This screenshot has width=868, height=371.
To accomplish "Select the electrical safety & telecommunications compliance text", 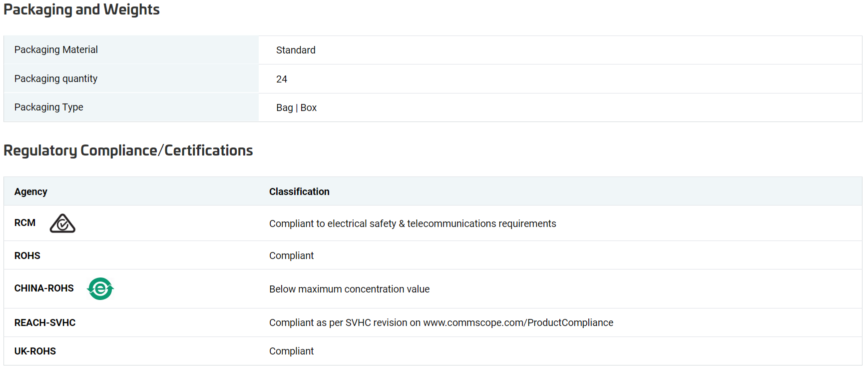I will 413,223.
